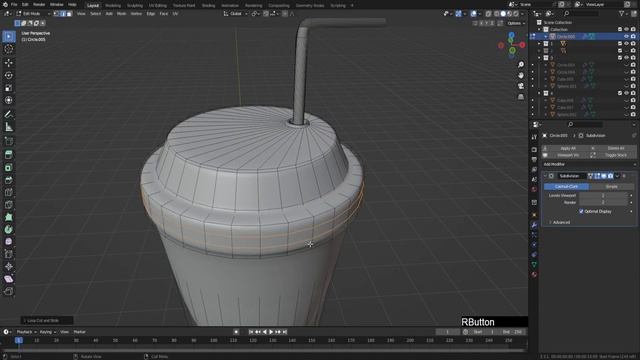Click the Apply All button
640x360 pixels.
[568, 148]
